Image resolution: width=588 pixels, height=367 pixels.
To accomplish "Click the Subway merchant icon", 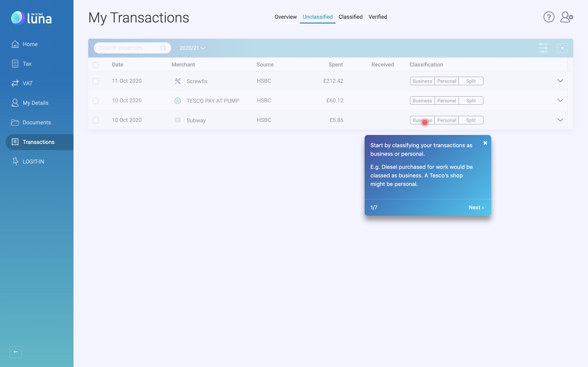I will (x=177, y=120).
